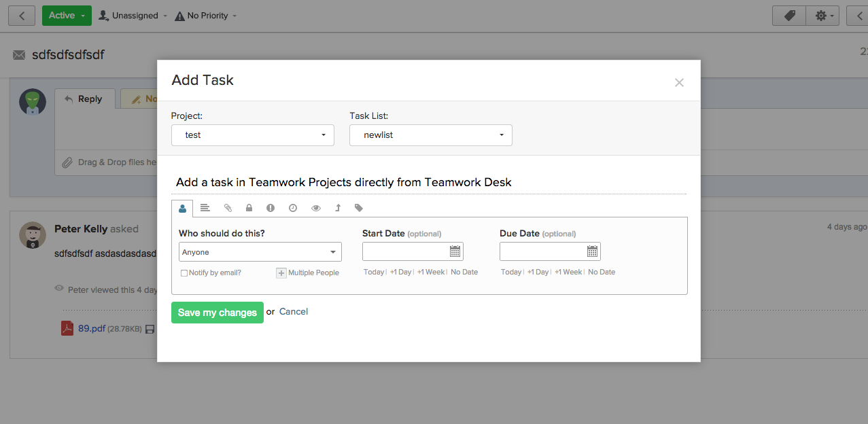Open the Active status dropdown
The height and width of the screenshot is (424, 868).
point(66,15)
